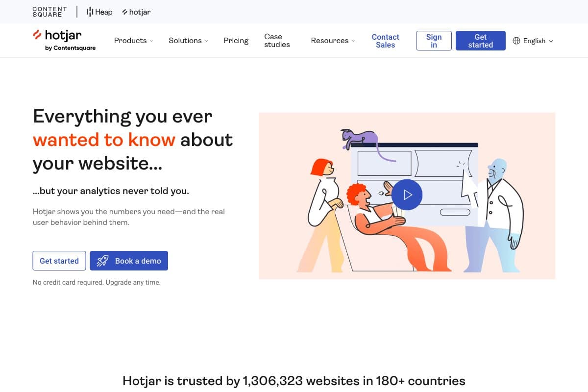588x392 pixels.
Task: Open the globe language icon
Action: coord(517,41)
